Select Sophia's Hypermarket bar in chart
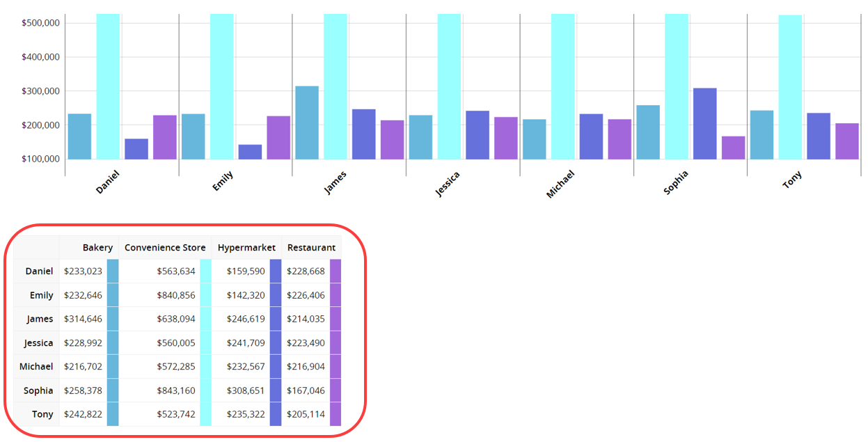868x442 pixels. coord(704,124)
